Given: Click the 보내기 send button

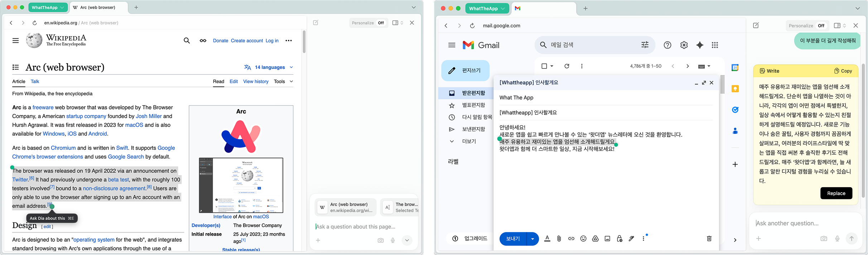Looking at the screenshot, I should pyautogui.click(x=513, y=239).
